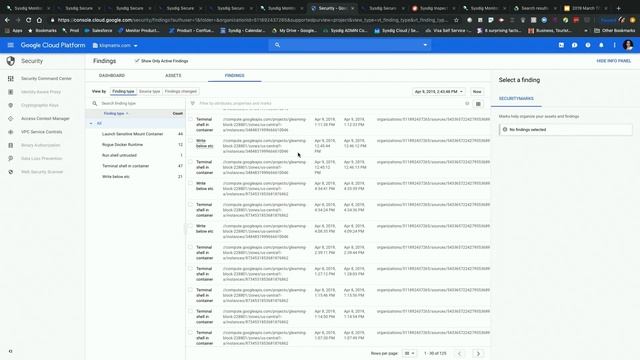Check the Terminal shell finding from 1:27 PM
Screen dimensions: 640x360
coord(191,269)
